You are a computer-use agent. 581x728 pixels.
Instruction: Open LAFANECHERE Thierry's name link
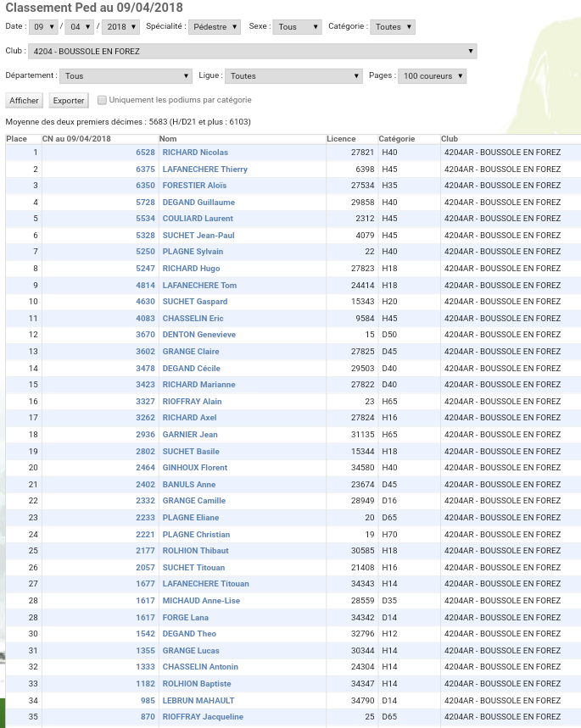point(204,169)
